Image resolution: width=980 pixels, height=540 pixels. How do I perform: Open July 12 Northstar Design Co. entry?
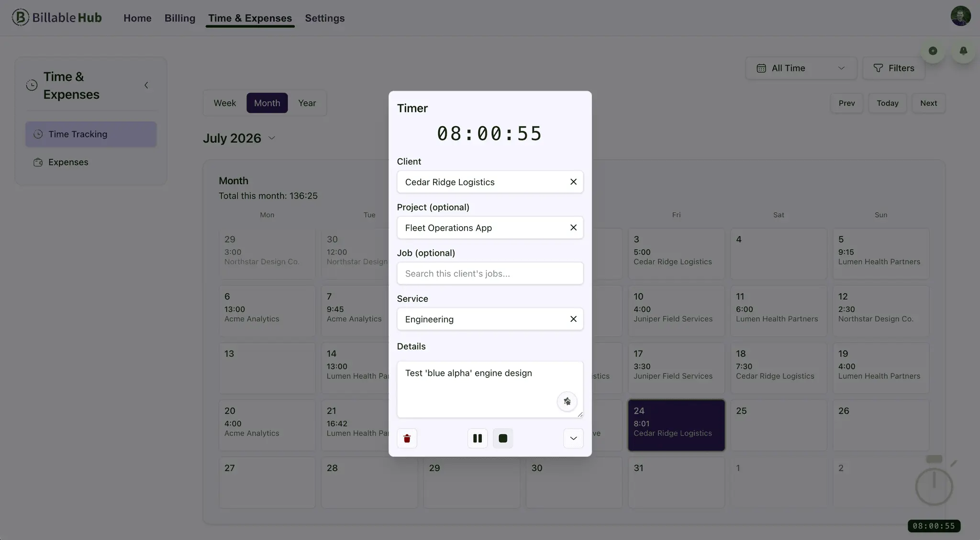point(881,311)
